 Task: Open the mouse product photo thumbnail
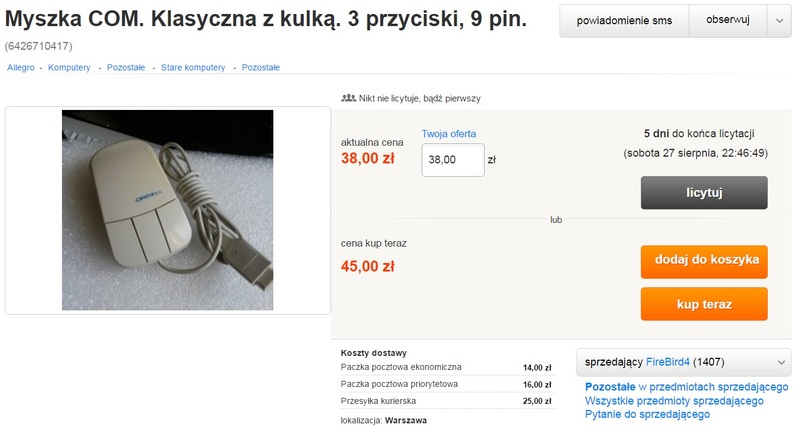point(167,210)
